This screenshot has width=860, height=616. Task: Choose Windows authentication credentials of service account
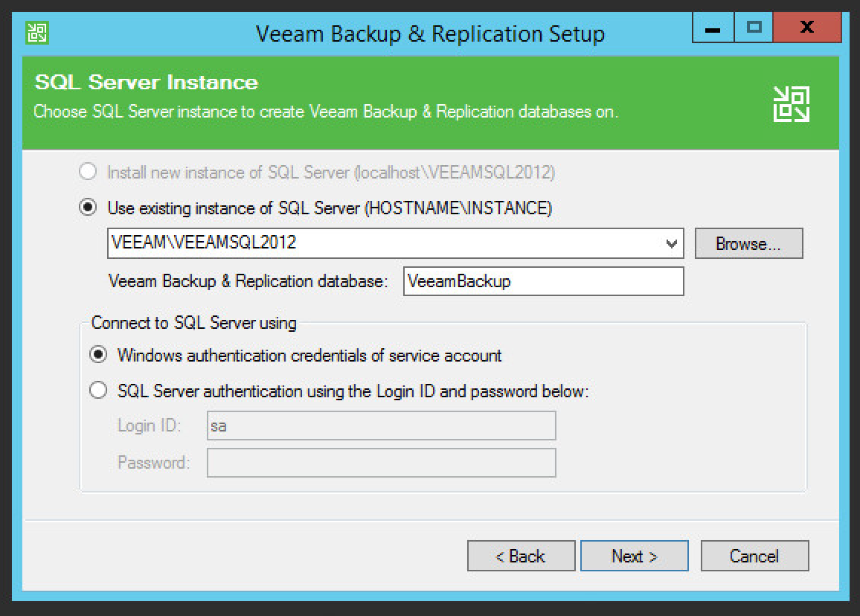tap(97, 356)
